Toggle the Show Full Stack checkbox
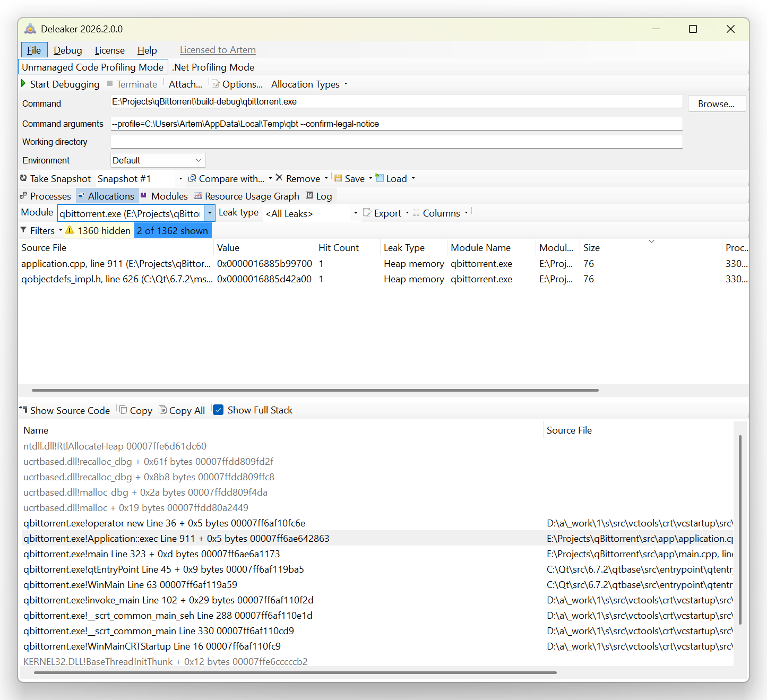The height and width of the screenshot is (700, 767). coord(218,410)
